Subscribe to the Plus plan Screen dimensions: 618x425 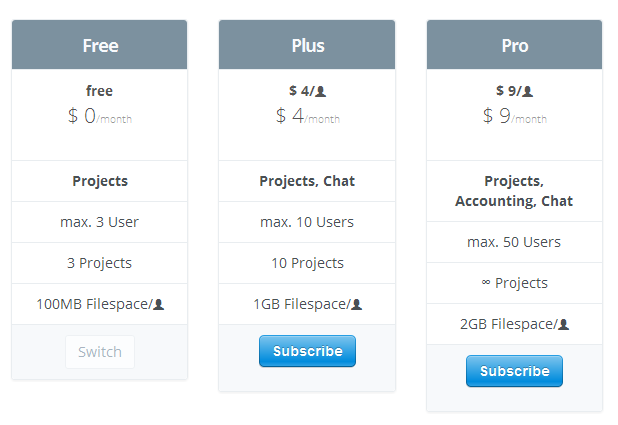coord(307,351)
